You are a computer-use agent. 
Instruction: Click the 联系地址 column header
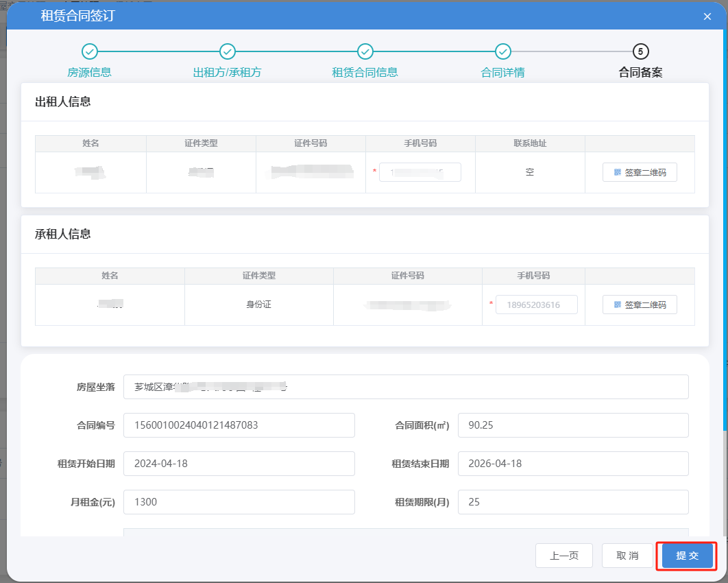530,143
